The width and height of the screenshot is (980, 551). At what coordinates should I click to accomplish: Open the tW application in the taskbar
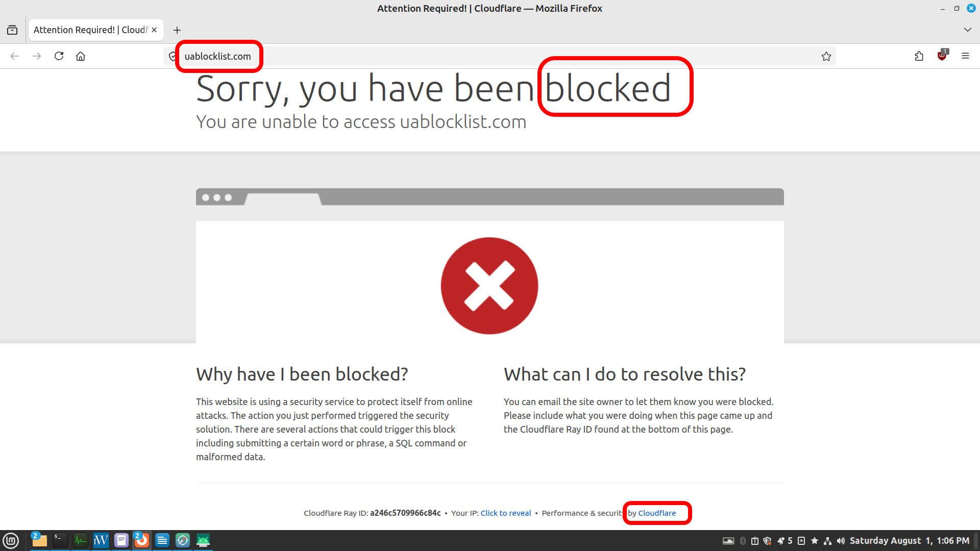pos(101,540)
